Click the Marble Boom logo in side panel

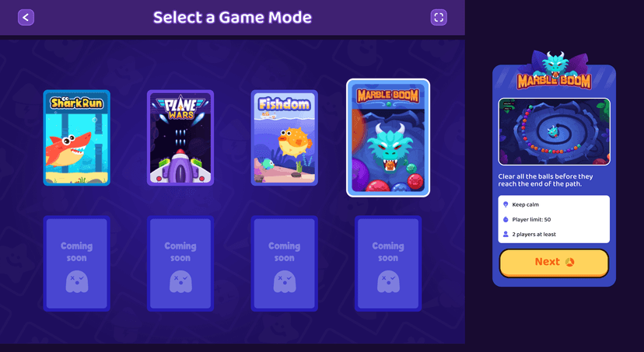click(x=554, y=82)
